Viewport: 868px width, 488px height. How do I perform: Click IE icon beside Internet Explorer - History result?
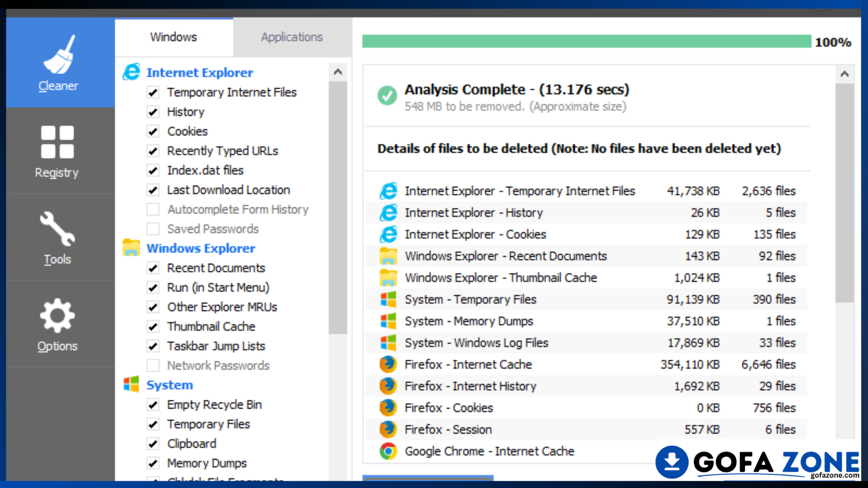coord(388,213)
